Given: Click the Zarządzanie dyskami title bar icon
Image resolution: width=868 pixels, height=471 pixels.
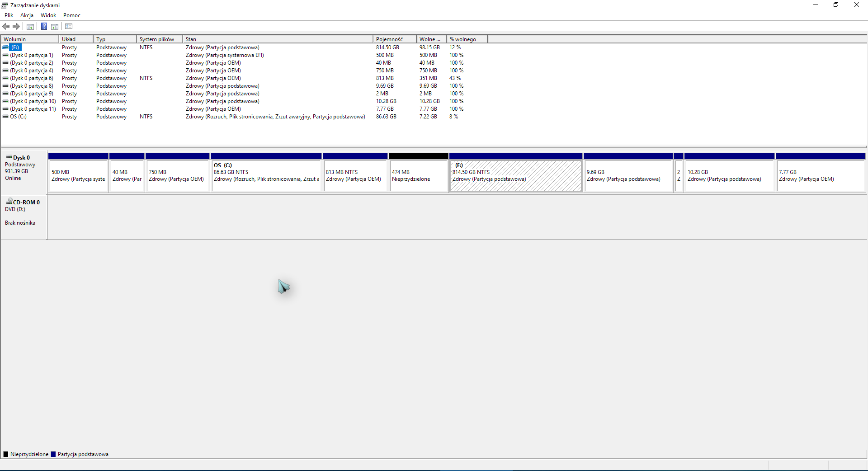Looking at the screenshot, I should coord(5,5).
